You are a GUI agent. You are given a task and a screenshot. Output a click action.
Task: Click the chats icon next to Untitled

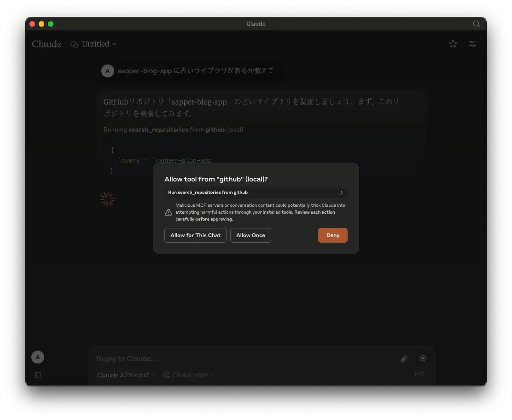point(74,44)
